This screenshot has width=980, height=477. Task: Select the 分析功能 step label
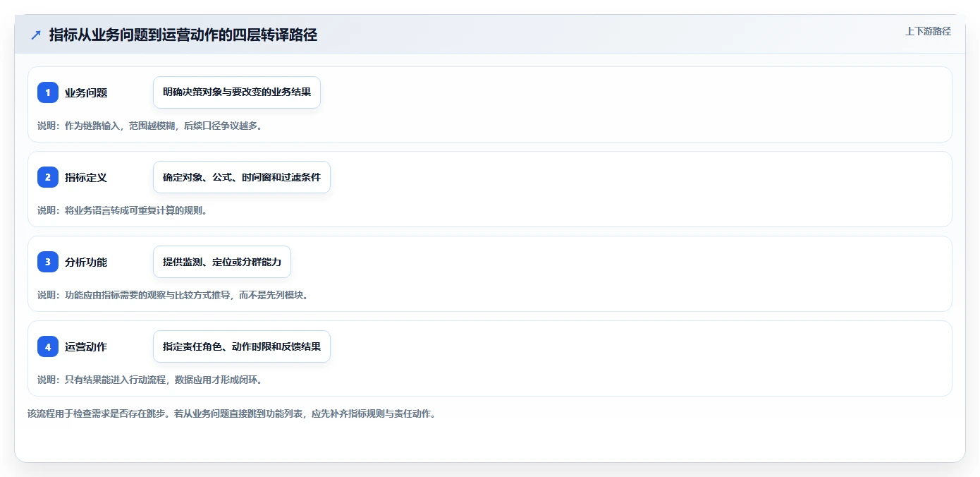point(86,262)
